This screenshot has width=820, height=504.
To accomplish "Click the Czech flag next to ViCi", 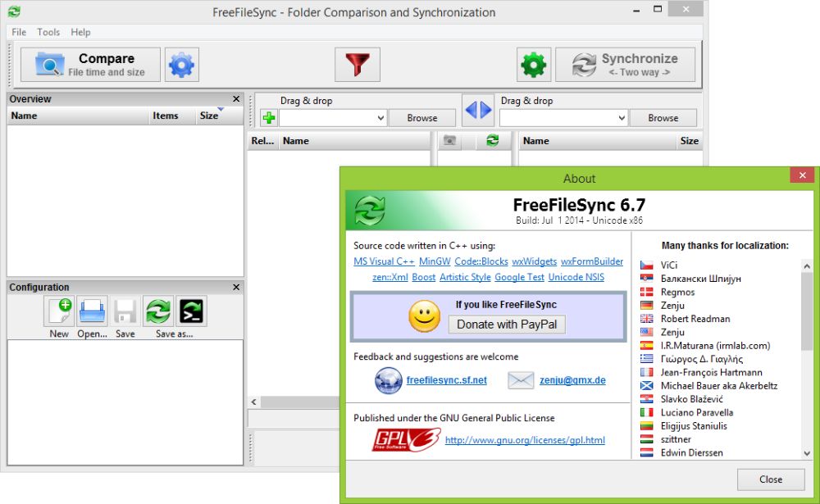I will 647,265.
